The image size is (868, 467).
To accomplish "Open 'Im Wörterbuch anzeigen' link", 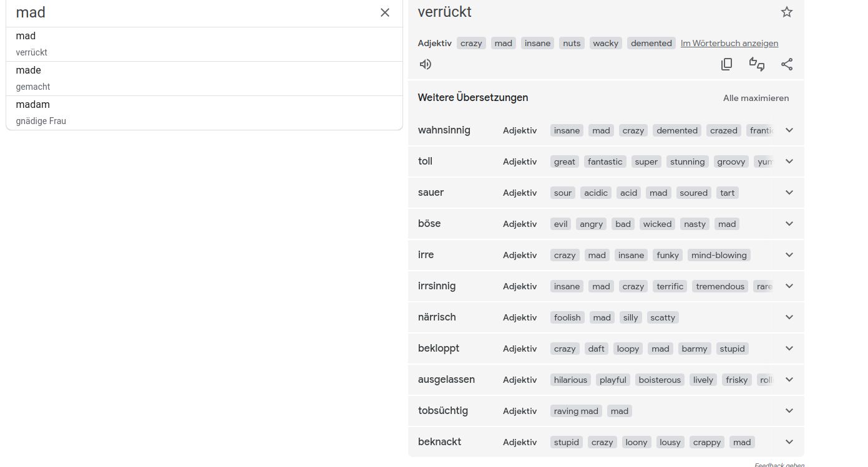I will click(x=729, y=43).
